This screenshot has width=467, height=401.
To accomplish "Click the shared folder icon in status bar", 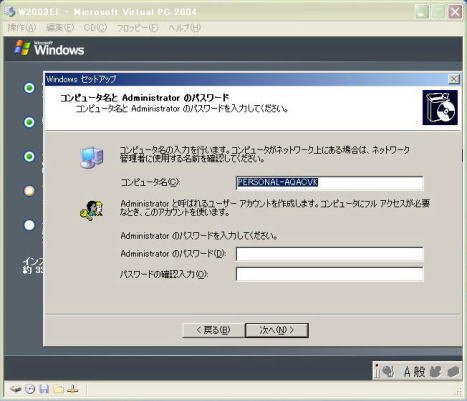I will 58,389.
